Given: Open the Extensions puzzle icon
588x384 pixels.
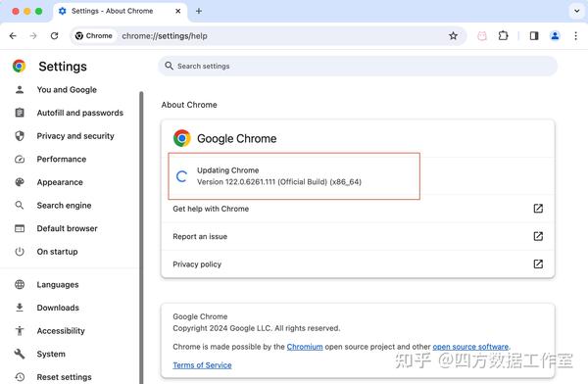Looking at the screenshot, I should pyautogui.click(x=504, y=36).
